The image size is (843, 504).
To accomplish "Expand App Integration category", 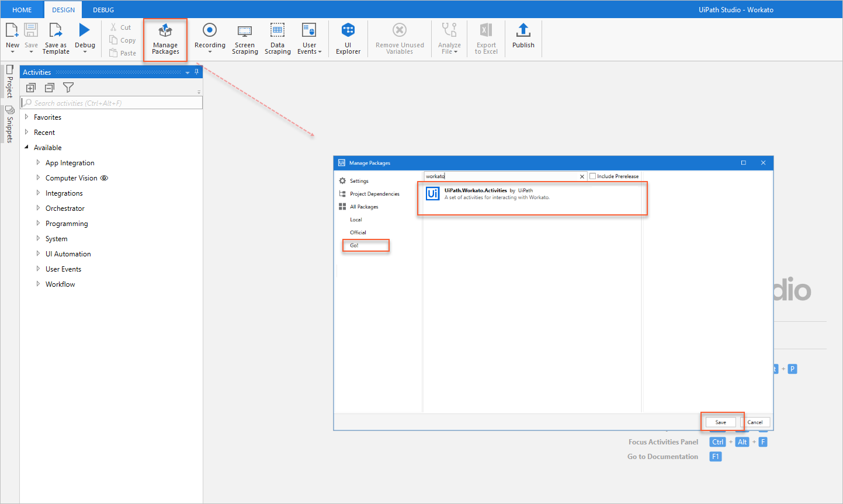I will click(38, 163).
